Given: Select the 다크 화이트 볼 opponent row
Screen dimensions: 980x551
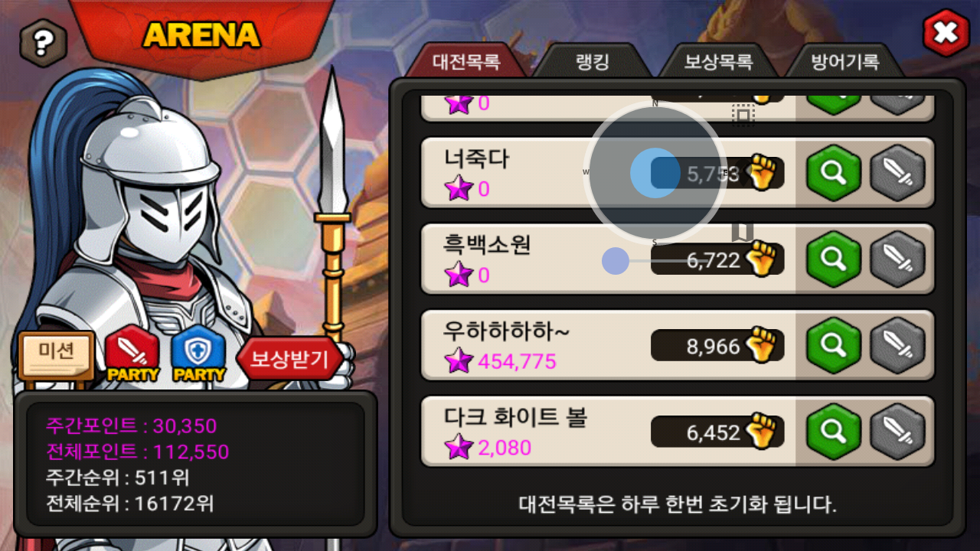Looking at the screenshot, I should click(678, 432).
